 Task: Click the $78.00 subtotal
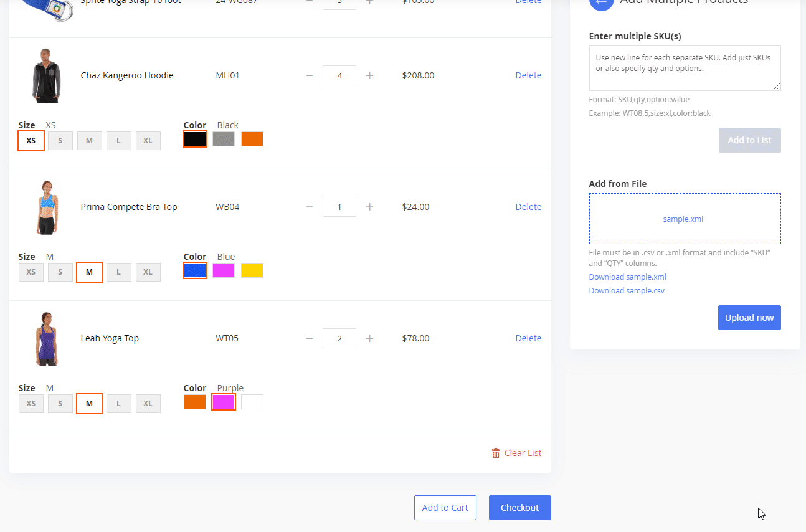(x=415, y=338)
